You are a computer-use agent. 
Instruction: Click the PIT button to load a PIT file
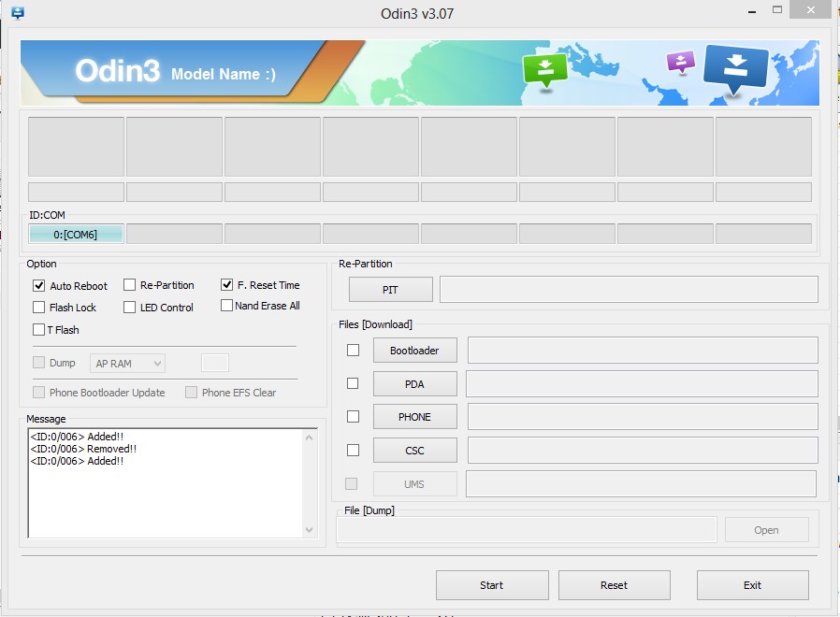pos(390,289)
